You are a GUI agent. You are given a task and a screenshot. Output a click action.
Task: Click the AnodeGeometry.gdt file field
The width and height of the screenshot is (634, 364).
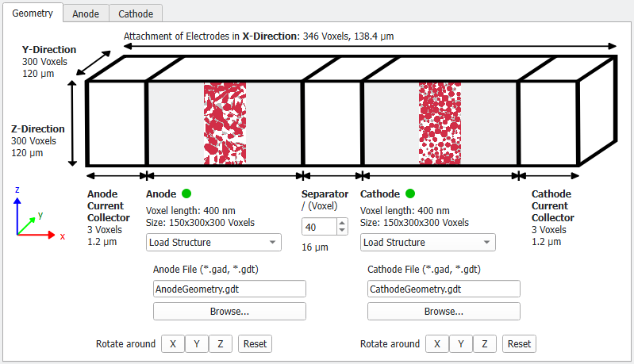point(229,289)
